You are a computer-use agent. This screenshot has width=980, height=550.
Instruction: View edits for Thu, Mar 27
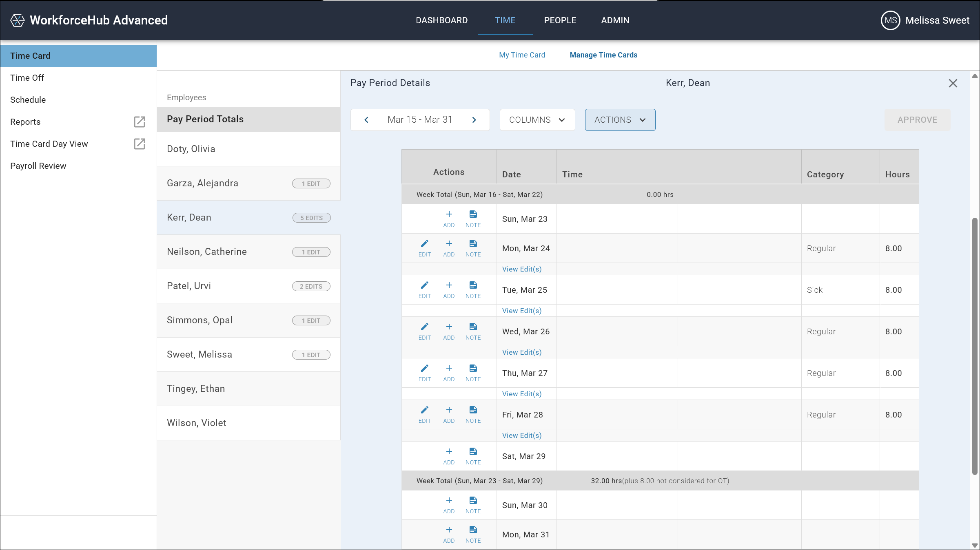click(x=522, y=394)
